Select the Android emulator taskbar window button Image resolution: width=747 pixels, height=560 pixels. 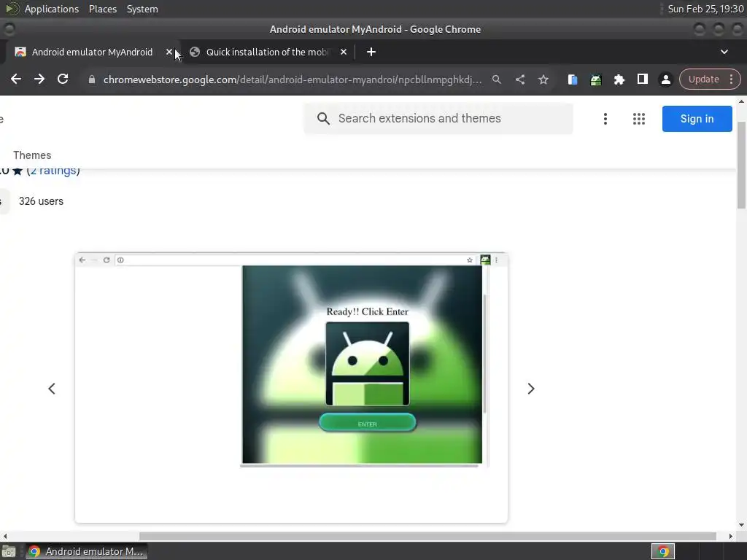coord(86,551)
